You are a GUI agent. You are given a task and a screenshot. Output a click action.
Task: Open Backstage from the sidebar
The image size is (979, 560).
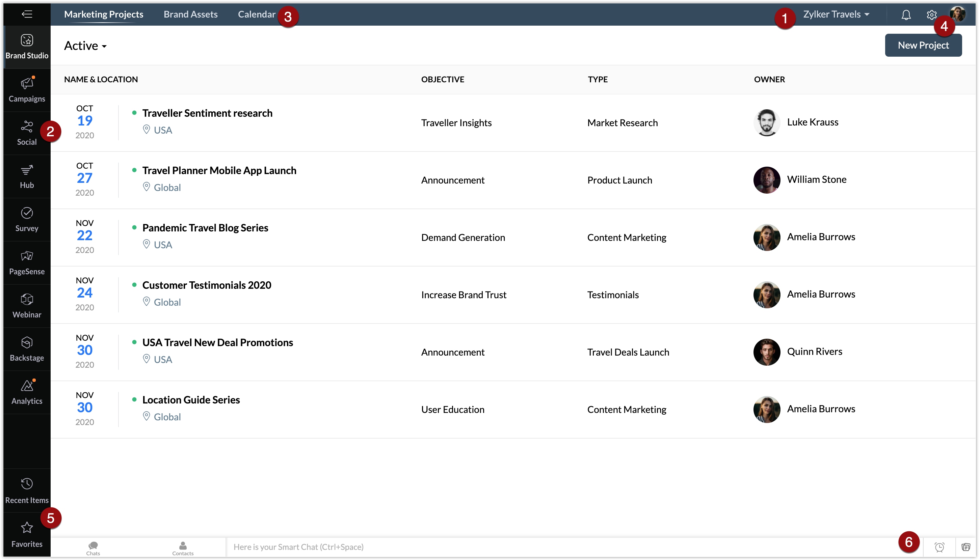click(x=27, y=349)
